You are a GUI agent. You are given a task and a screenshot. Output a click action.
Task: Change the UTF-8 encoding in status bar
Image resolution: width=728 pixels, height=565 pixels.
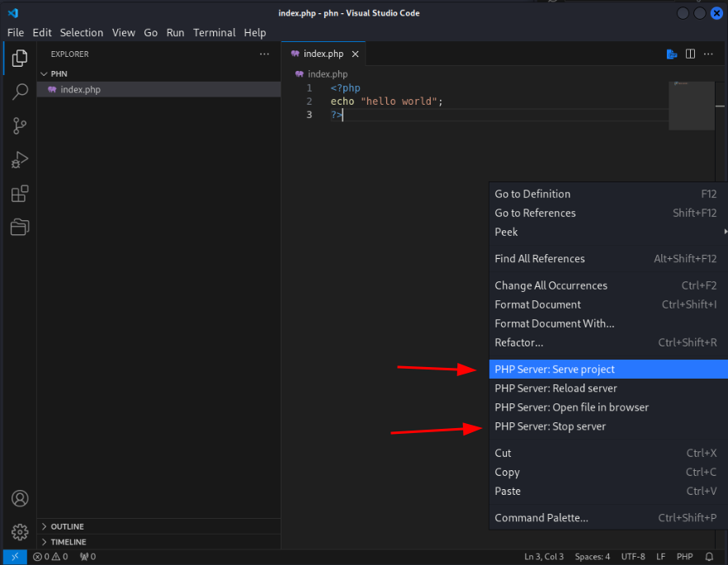click(632, 556)
